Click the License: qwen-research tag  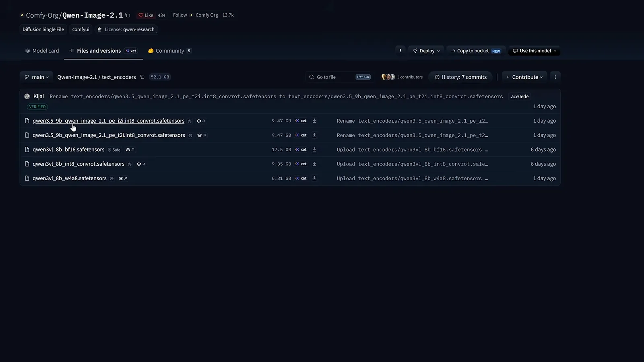126,29
